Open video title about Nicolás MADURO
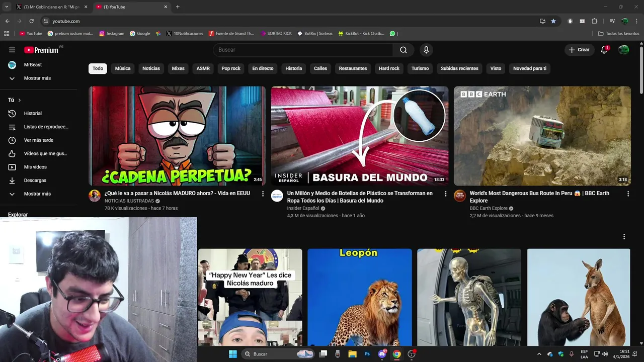 point(177,194)
